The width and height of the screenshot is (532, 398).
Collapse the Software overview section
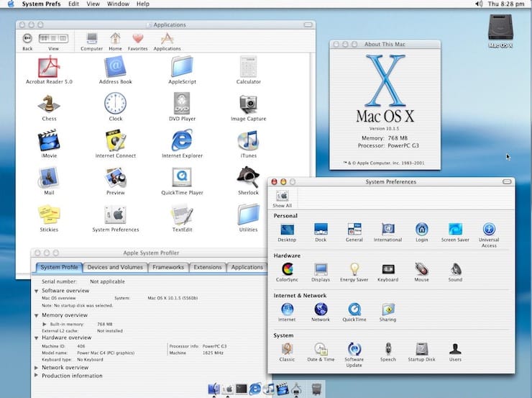pyautogui.click(x=36, y=291)
